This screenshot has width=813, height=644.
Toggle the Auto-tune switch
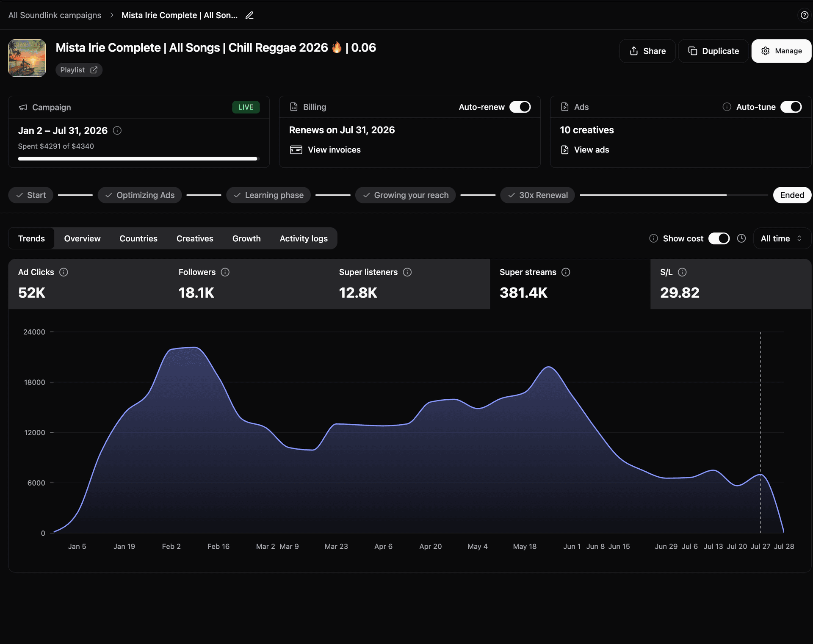[x=791, y=107]
